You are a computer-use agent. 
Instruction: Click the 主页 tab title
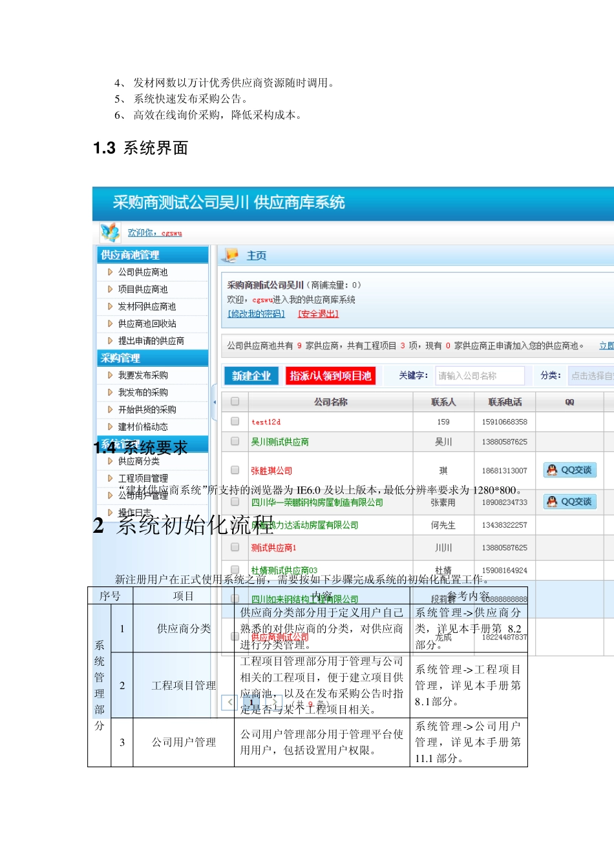tap(257, 256)
